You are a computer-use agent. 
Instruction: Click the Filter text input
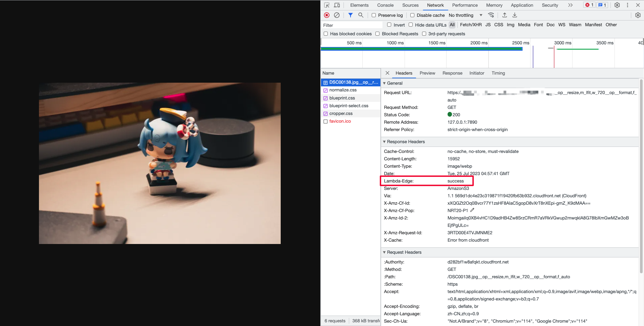tap(352, 25)
